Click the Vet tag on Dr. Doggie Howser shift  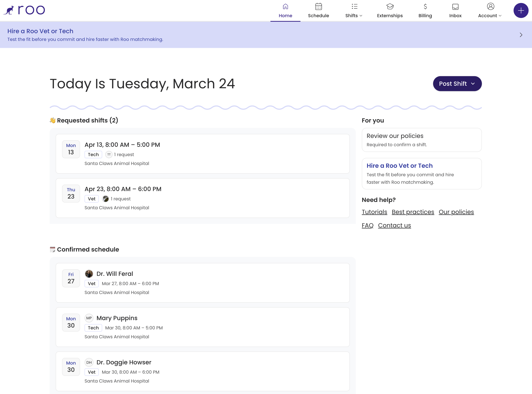click(92, 372)
